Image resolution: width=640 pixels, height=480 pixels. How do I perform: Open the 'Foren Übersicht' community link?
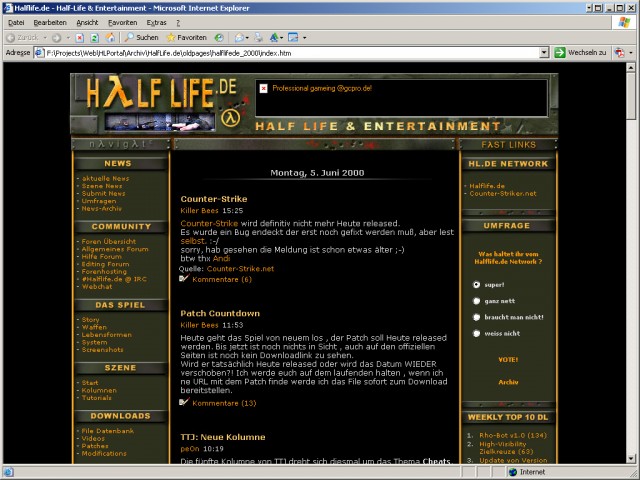[x=109, y=241]
